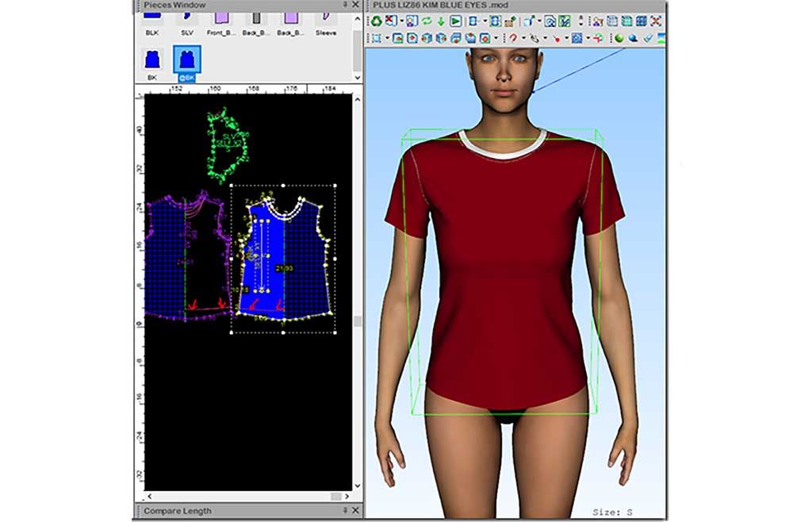The image size is (812, 522).
Task: Click the checkmark validation icon
Action: (x=647, y=38)
